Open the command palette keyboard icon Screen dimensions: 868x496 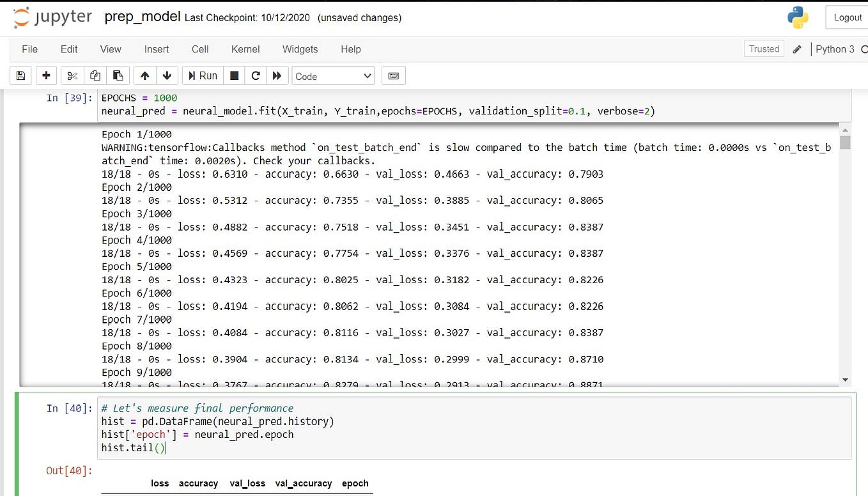pyautogui.click(x=393, y=75)
